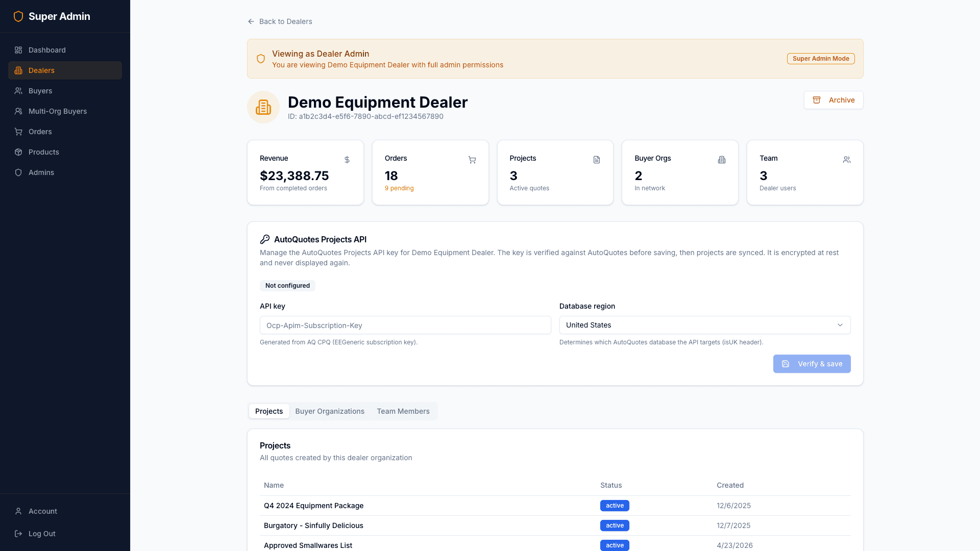980x551 pixels.
Task: Open the Database region dropdown
Action: [705, 325]
